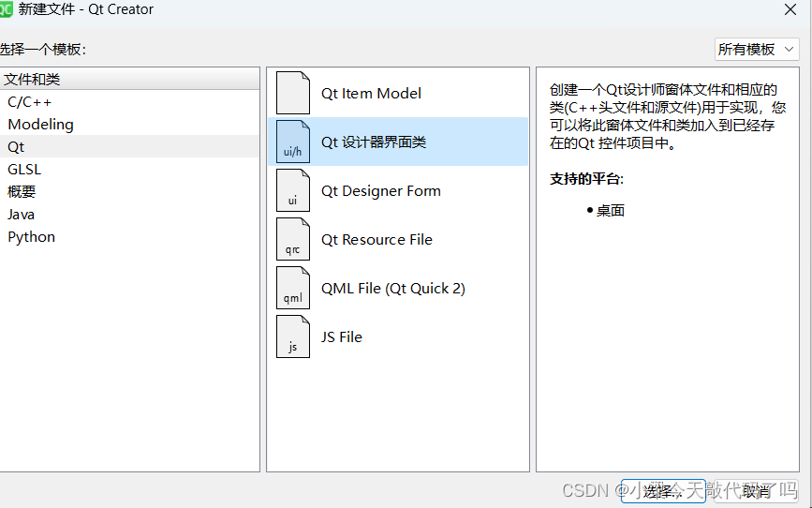Select the Modeling category
812x508 pixels.
click(x=129, y=125)
